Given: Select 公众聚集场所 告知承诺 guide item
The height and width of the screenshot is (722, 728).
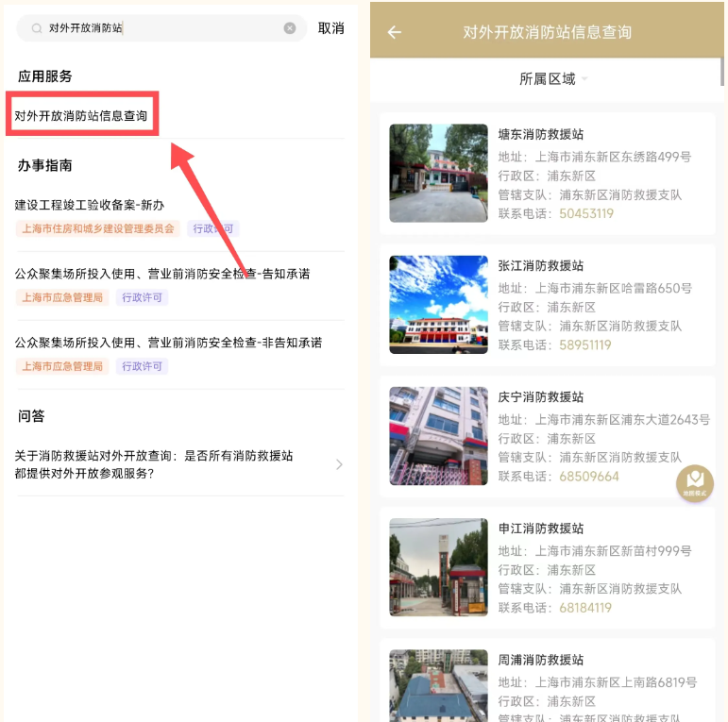Looking at the screenshot, I should tap(162, 274).
